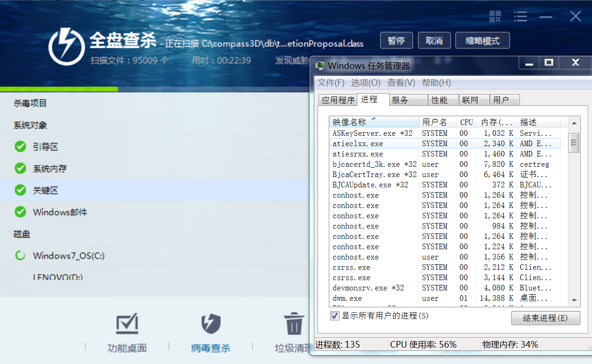Viewport: 592px width, 364px height.
Task: Select BjcaCertTray.exe *32 process row
Action: [444, 174]
